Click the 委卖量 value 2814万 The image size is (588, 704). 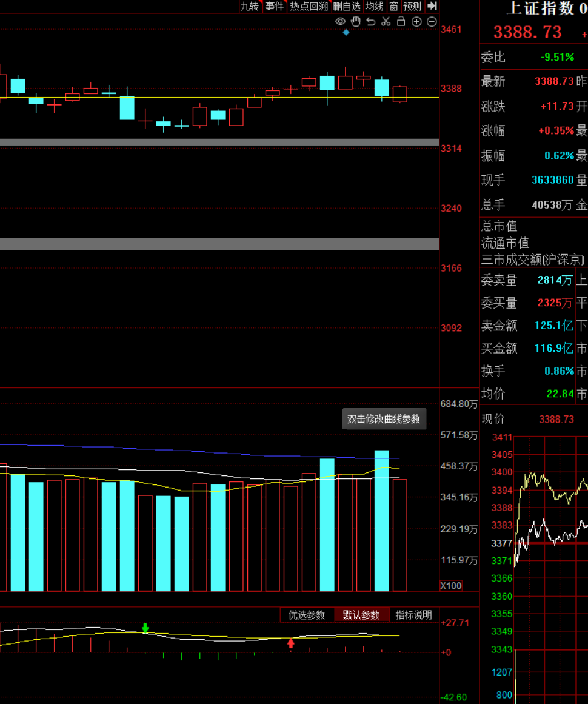(555, 280)
